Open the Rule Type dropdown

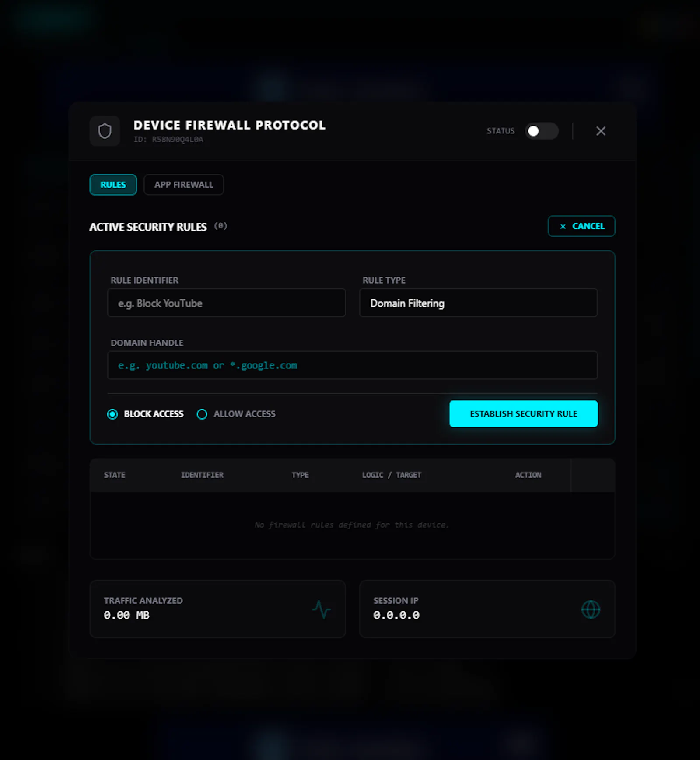coord(478,303)
